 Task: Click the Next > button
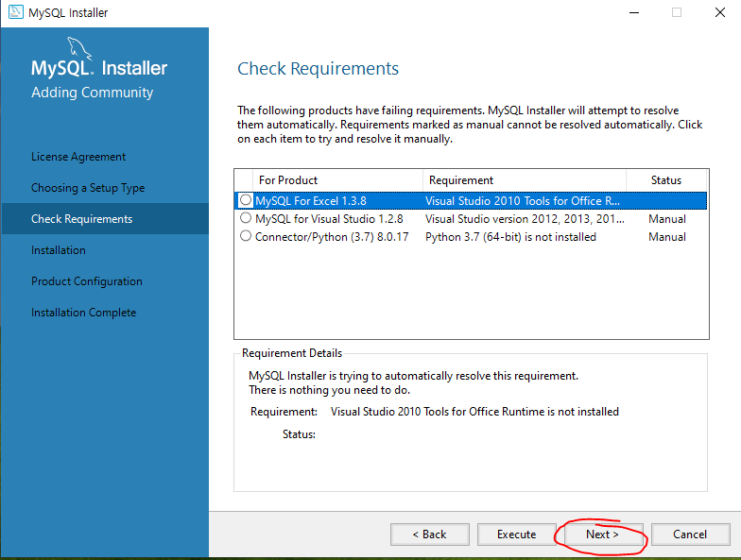click(603, 535)
